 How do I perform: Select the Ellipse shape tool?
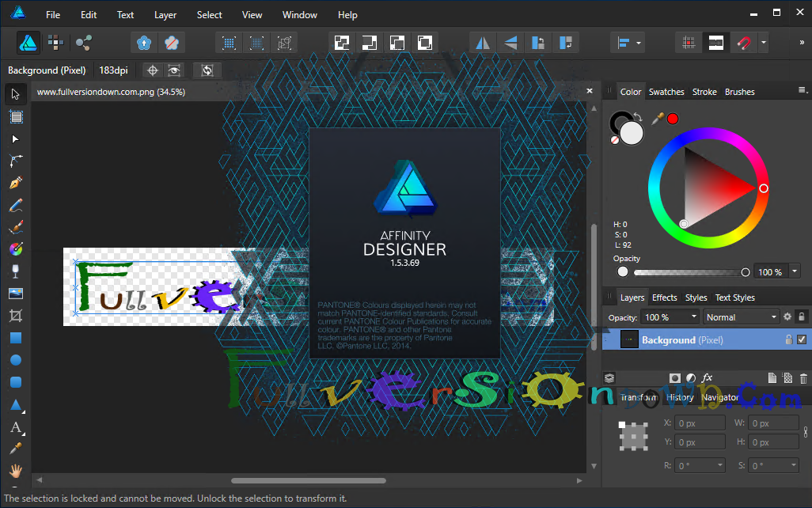16,360
